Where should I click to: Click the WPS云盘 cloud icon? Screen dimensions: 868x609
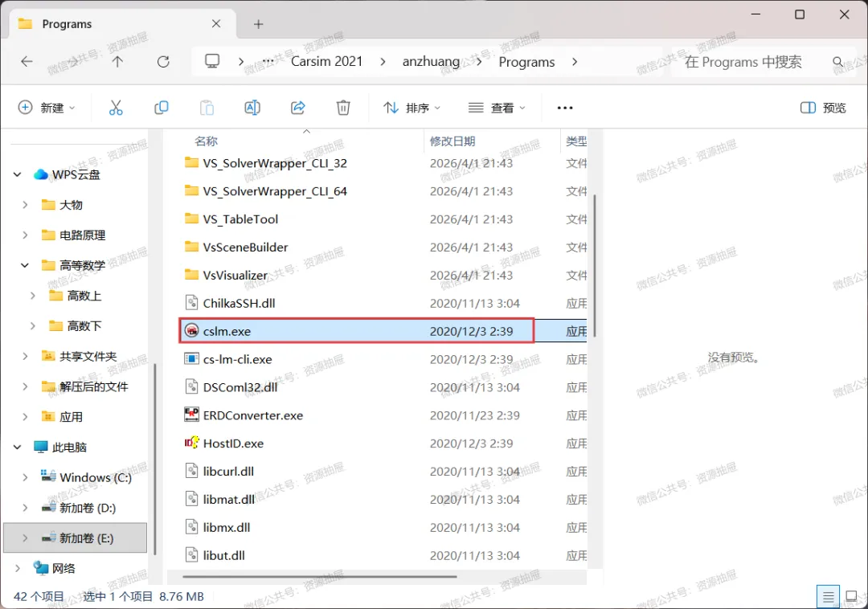click(x=41, y=175)
